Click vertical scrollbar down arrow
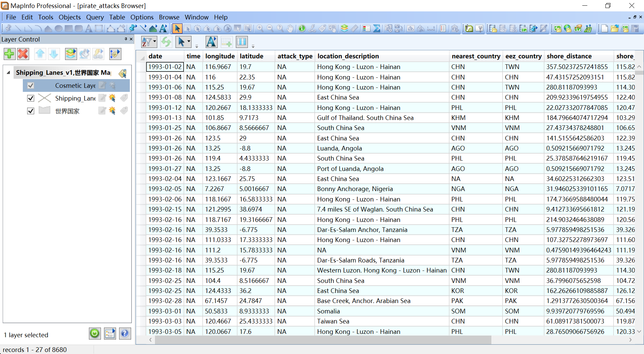The width and height of the screenshot is (644, 354). pyautogui.click(x=639, y=331)
